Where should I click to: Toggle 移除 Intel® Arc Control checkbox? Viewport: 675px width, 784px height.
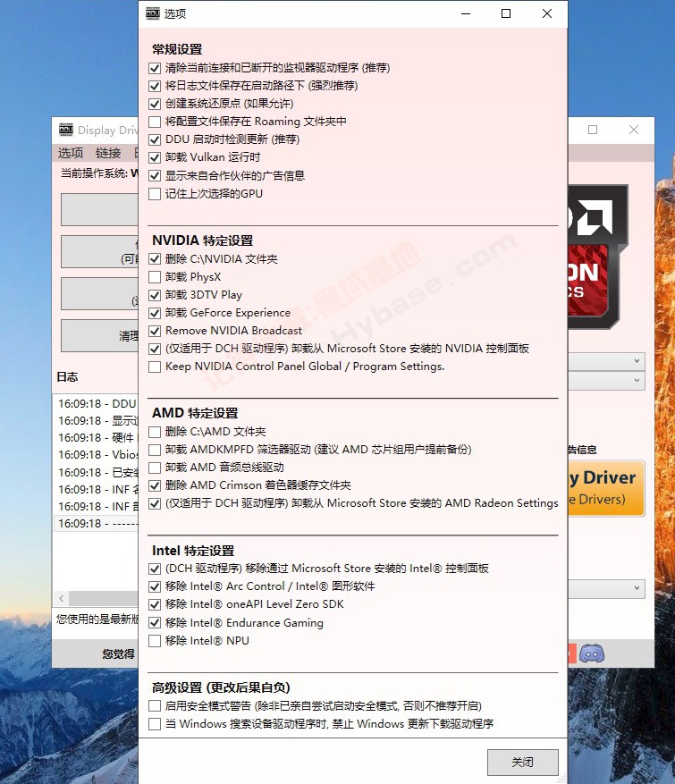pos(155,586)
